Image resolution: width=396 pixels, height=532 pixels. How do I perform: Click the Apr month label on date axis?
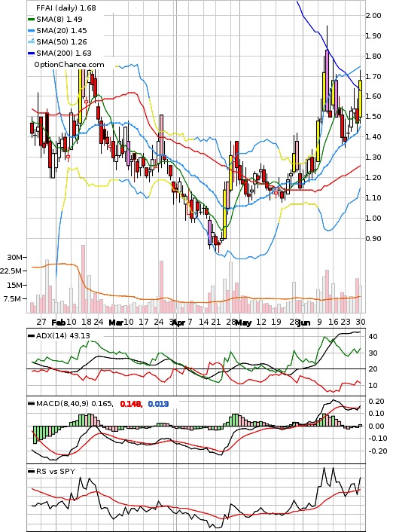[x=178, y=323]
